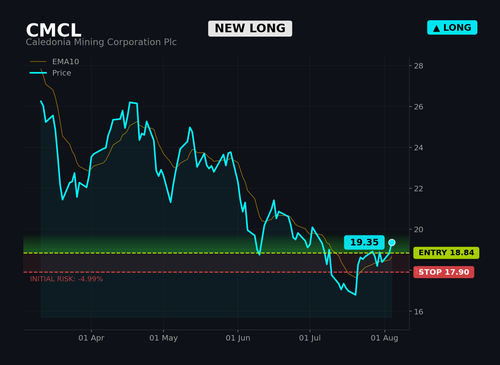The width and height of the screenshot is (500, 365).
Task: Click the 24 price axis label
Action: [x=419, y=148]
